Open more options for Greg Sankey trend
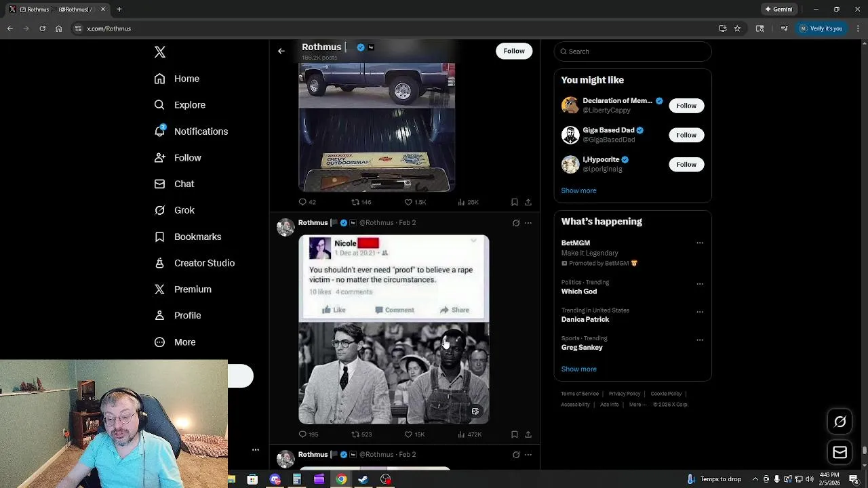Image resolution: width=868 pixels, height=488 pixels. pos(700,340)
